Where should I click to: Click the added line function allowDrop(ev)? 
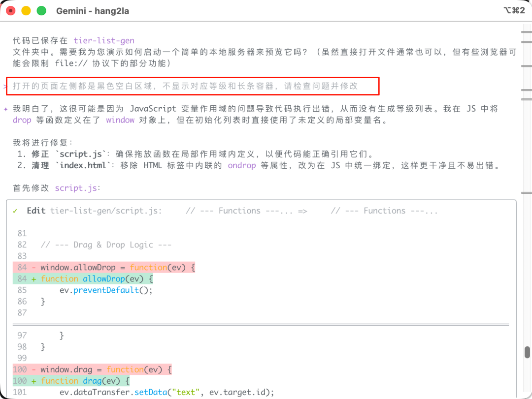[x=97, y=279]
